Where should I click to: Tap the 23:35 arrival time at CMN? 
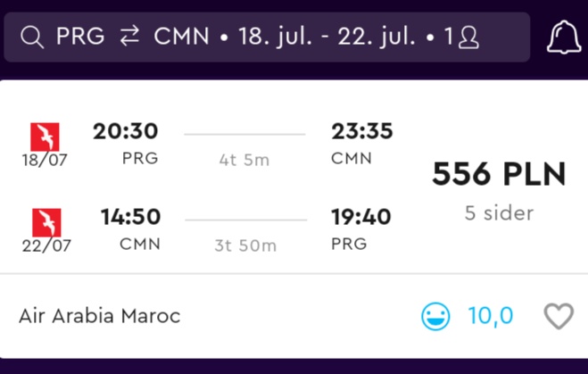point(362,131)
